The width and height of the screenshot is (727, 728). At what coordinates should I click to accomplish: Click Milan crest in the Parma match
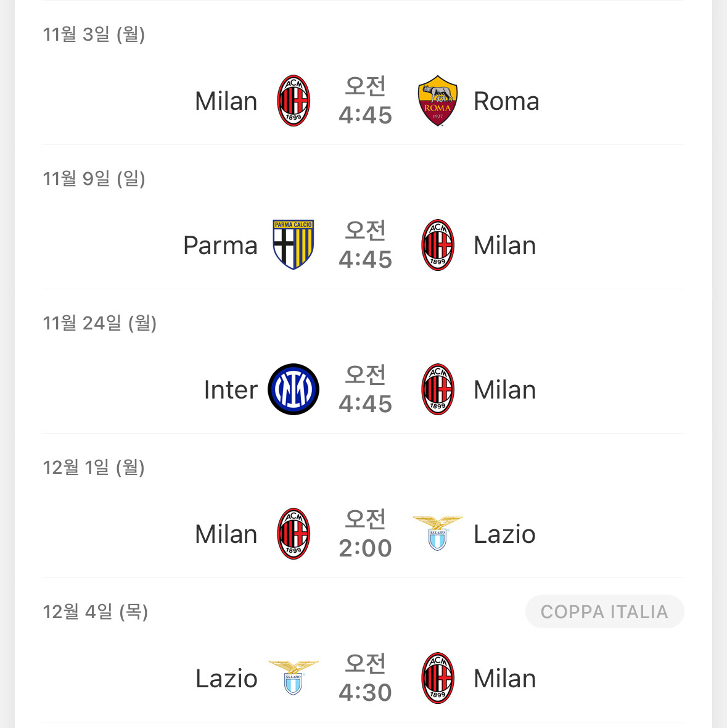(438, 245)
